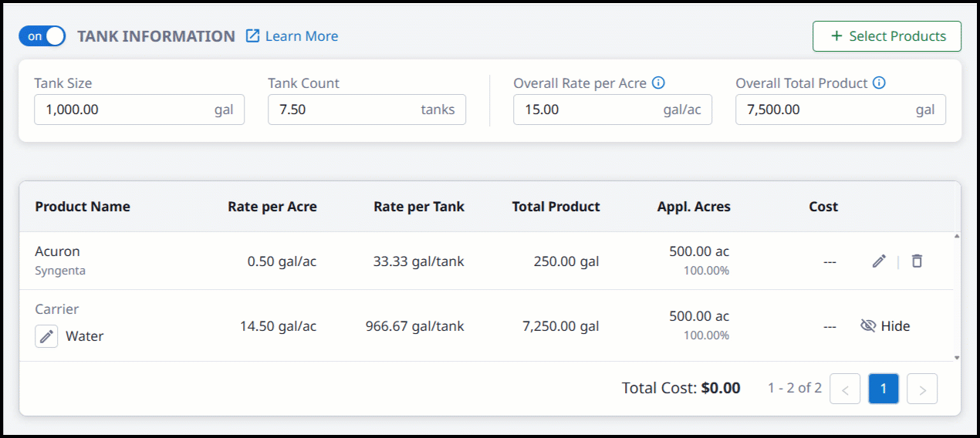
Task: Click info icon beside Overall Rate per Acre
Action: click(x=658, y=83)
